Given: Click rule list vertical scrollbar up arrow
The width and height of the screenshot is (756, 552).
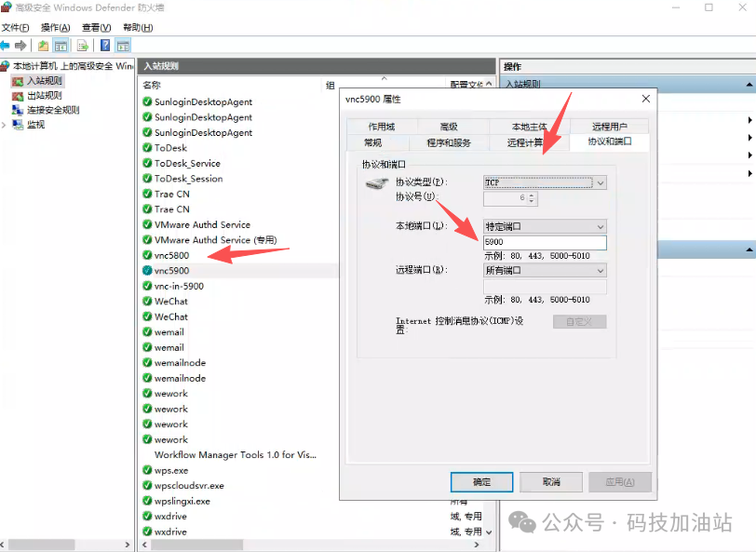Looking at the screenshot, I should point(489,84).
